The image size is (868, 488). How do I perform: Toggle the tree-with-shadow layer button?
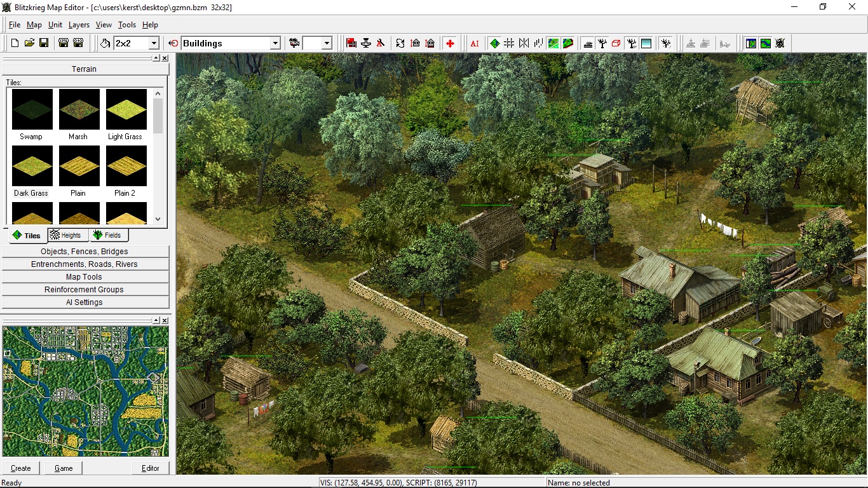(632, 43)
